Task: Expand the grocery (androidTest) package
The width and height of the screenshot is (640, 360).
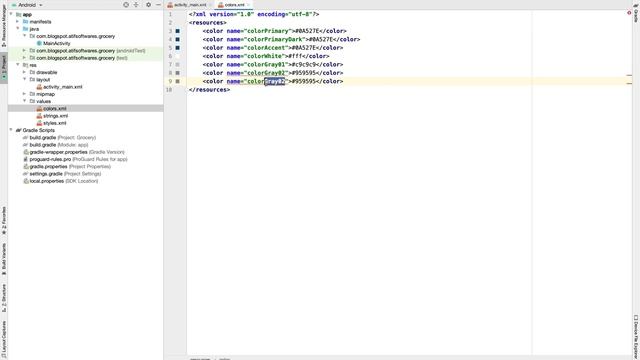Action: tap(24, 51)
